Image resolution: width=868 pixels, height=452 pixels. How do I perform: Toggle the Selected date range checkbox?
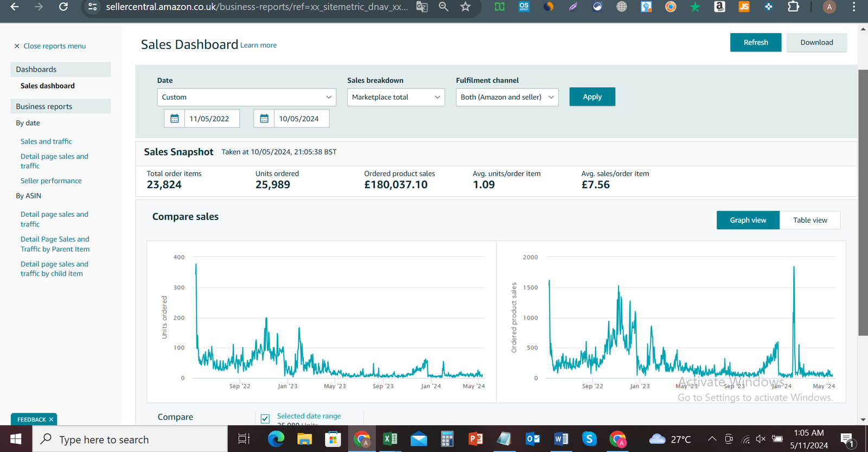pos(265,418)
